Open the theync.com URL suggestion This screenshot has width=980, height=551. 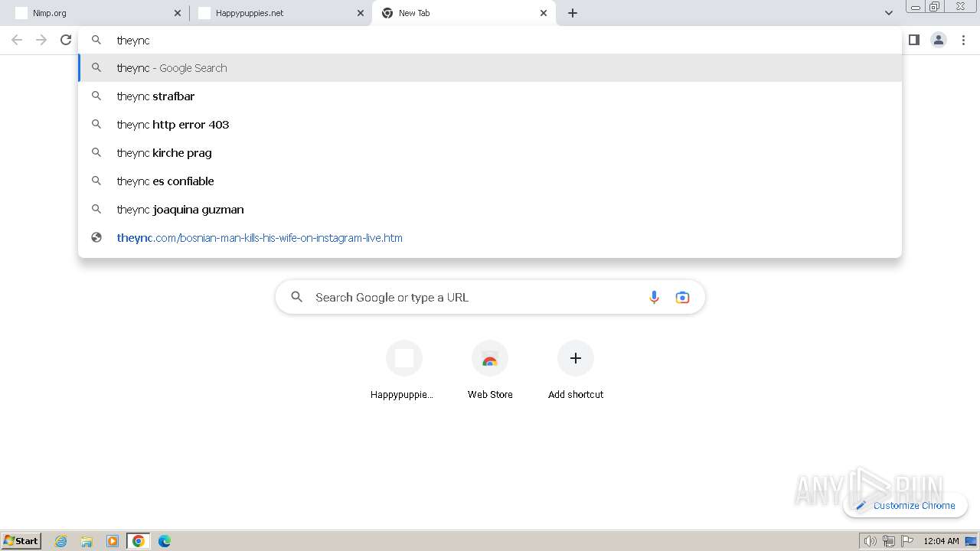click(x=490, y=238)
